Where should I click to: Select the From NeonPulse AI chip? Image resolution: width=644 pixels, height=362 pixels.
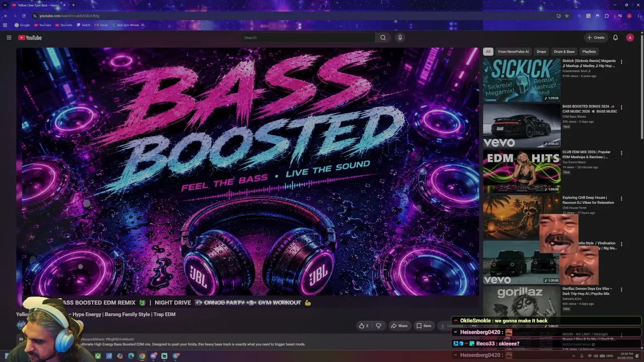[513, 51]
